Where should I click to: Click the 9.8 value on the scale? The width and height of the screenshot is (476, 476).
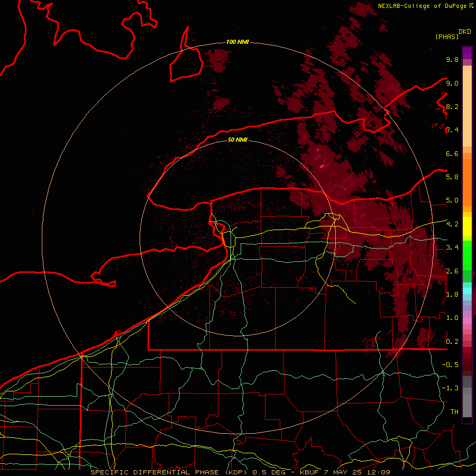tap(452, 60)
